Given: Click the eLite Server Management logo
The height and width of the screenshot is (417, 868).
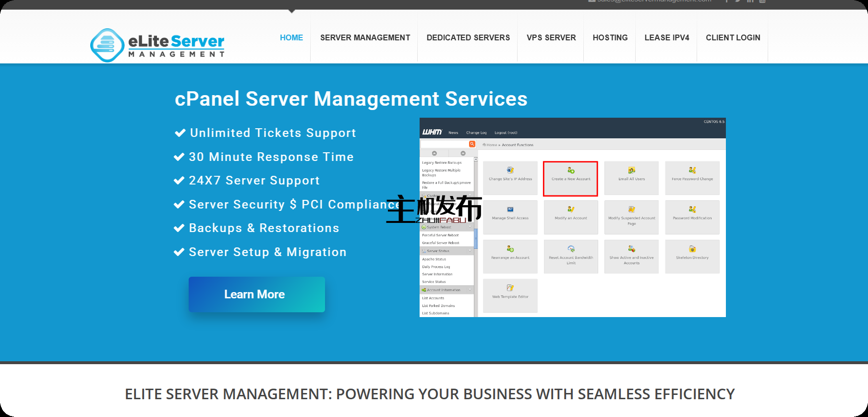Looking at the screenshot, I should (x=157, y=45).
